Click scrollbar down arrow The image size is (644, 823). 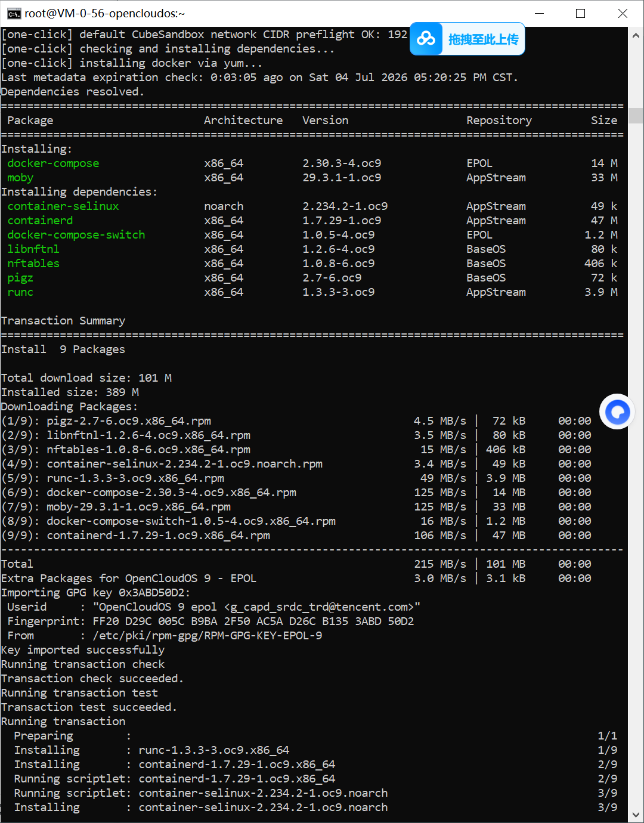tap(636, 814)
